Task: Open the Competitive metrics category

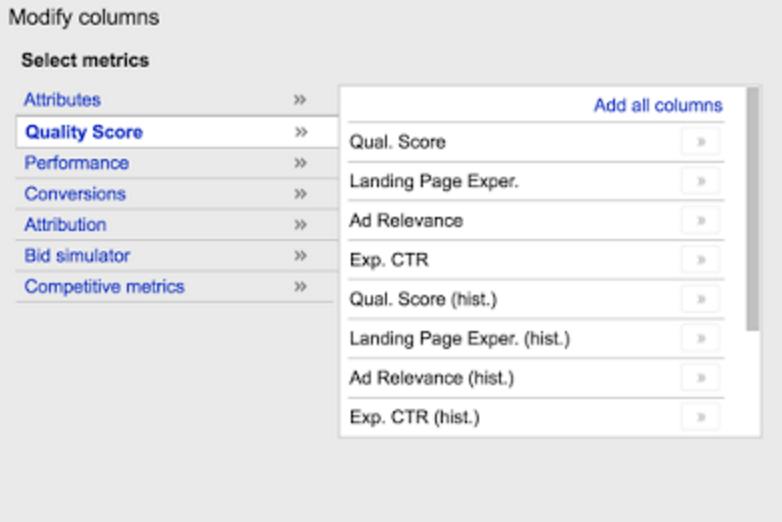Action: [104, 287]
